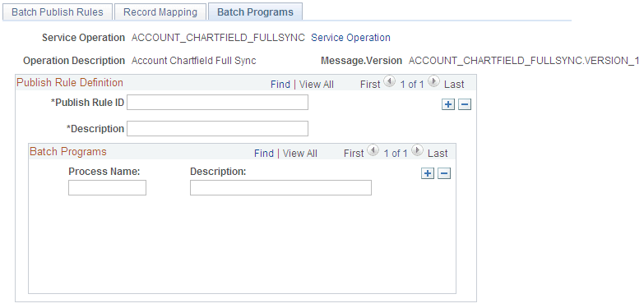Click the Publish Rule Definition section title
Viewport: 644px width, 308px height.
[70, 82]
